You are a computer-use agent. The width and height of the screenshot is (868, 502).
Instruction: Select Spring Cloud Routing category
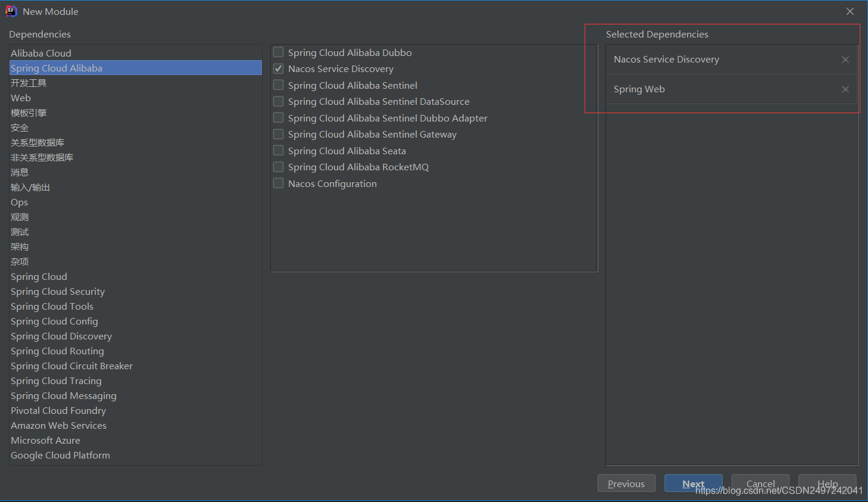point(136,351)
